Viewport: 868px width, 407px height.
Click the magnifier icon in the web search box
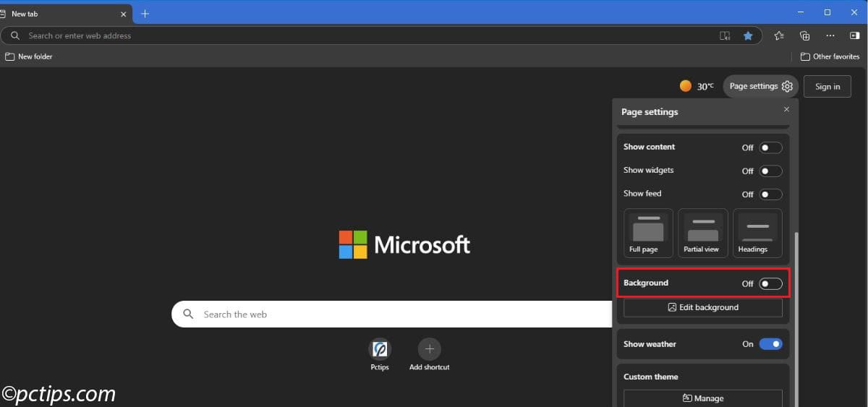coord(189,314)
